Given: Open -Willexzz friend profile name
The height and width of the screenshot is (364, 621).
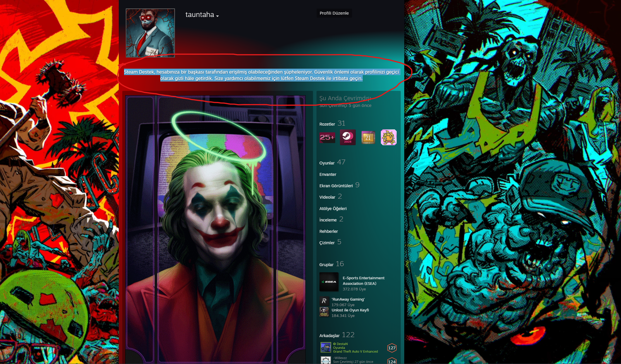Looking at the screenshot, I should click(x=340, y=358).
